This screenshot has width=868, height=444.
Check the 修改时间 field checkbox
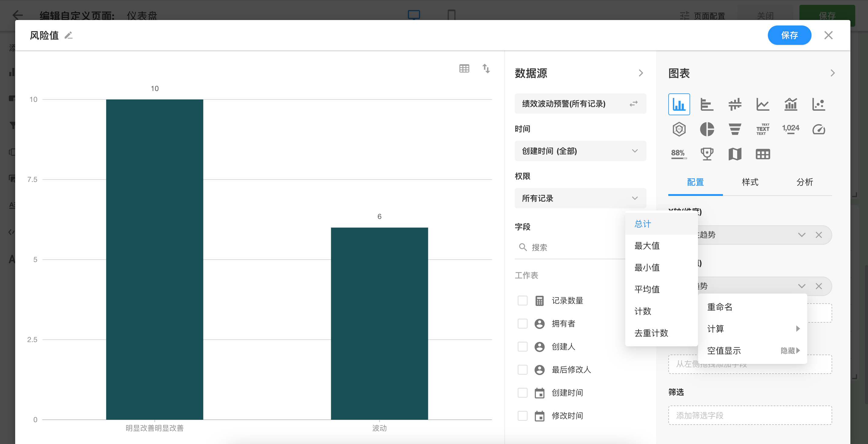click(522, 416)
